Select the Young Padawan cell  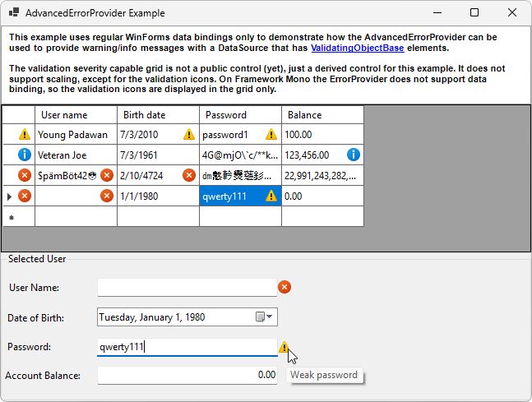click(76, 134)
